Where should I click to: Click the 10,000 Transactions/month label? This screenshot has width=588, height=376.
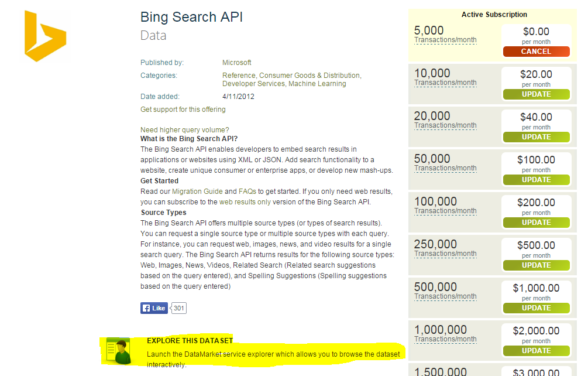[x=445, y=77]
